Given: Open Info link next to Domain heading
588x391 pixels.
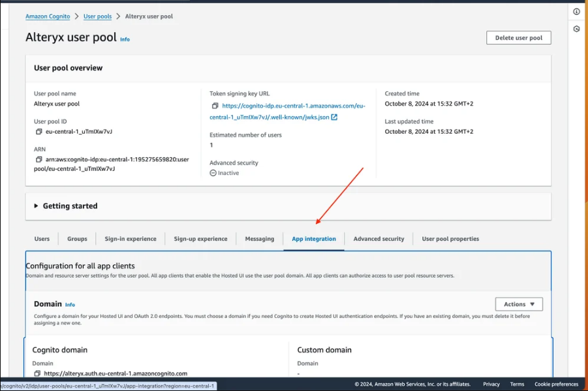Looking at the screenshot, I should [70, 305].
